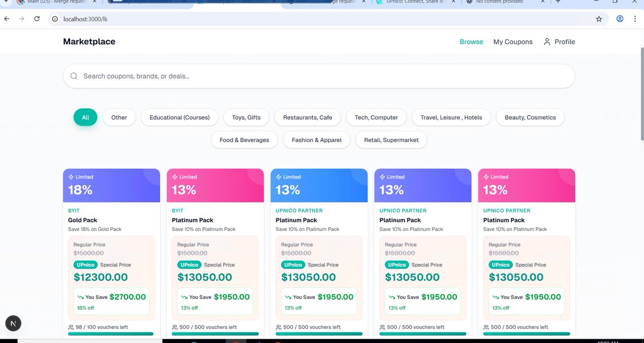
Task: Click into the Search coupons, brands, or deals field
Action: click(x=319, y=76)
